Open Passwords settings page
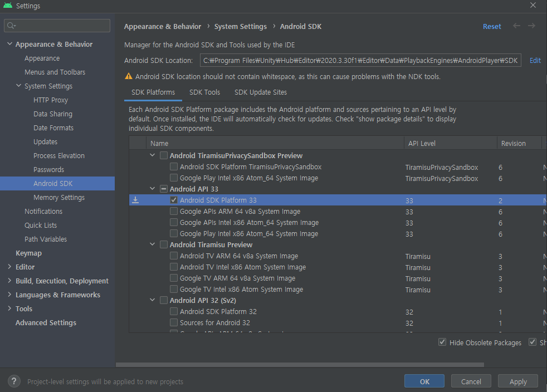 point(48,170)
